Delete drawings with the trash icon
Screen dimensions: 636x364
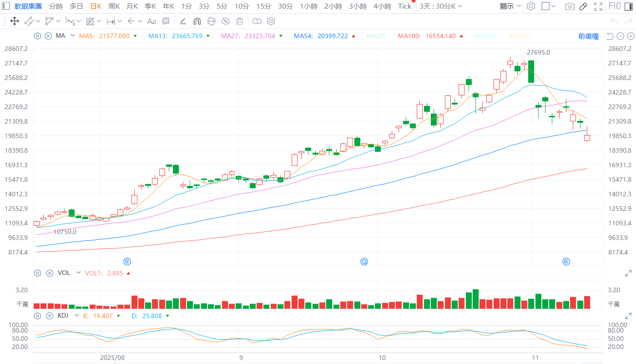(x=239, y=21)
